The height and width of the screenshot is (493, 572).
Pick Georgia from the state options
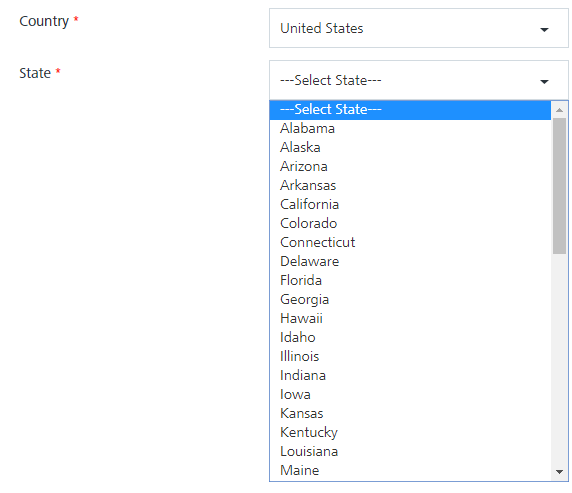(x=410, y=300)
